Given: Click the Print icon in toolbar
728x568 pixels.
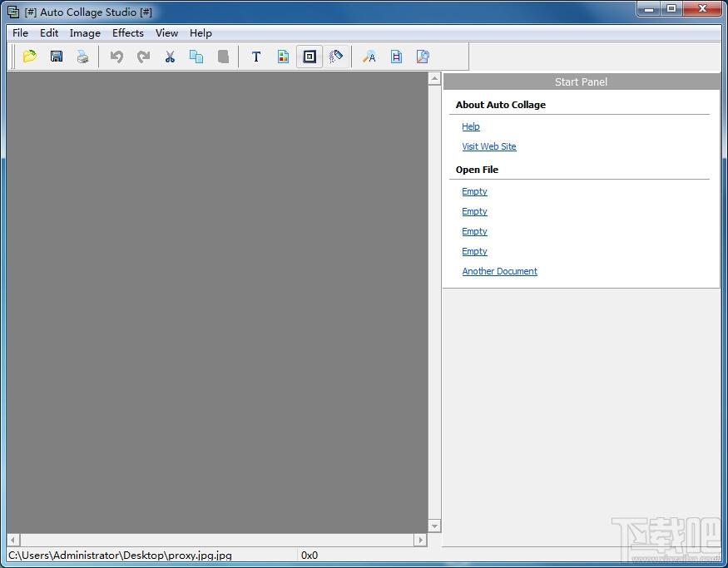Looking at the screenshot, I should 82,57.
